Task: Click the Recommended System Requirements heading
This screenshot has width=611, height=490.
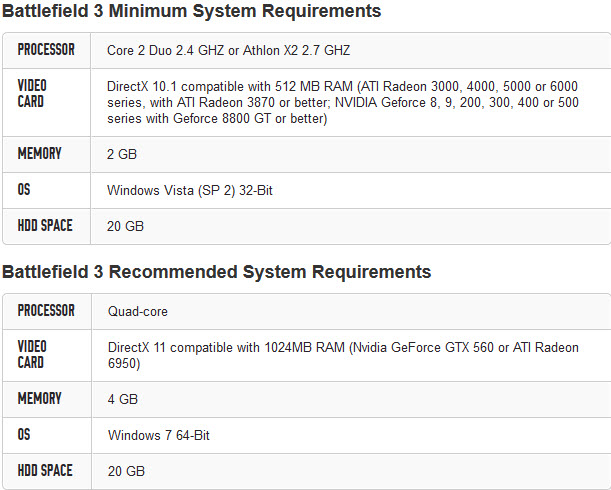Action: pos(217,272)
